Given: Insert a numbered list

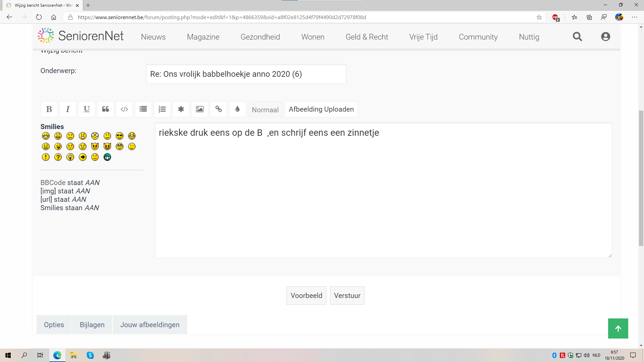Looking at the screenshot, I should [162, 109].
